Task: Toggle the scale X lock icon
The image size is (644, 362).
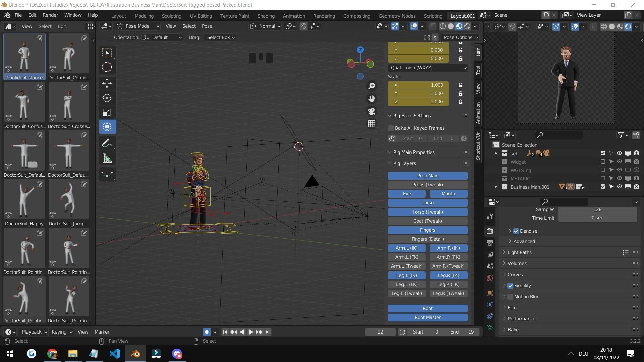Action: pyautogui.click(x=460, y=85)
